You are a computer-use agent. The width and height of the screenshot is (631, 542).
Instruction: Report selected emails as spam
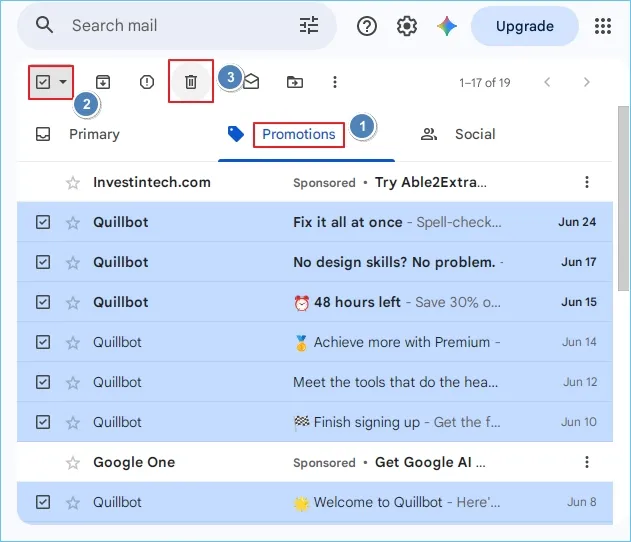click(147, 82)
